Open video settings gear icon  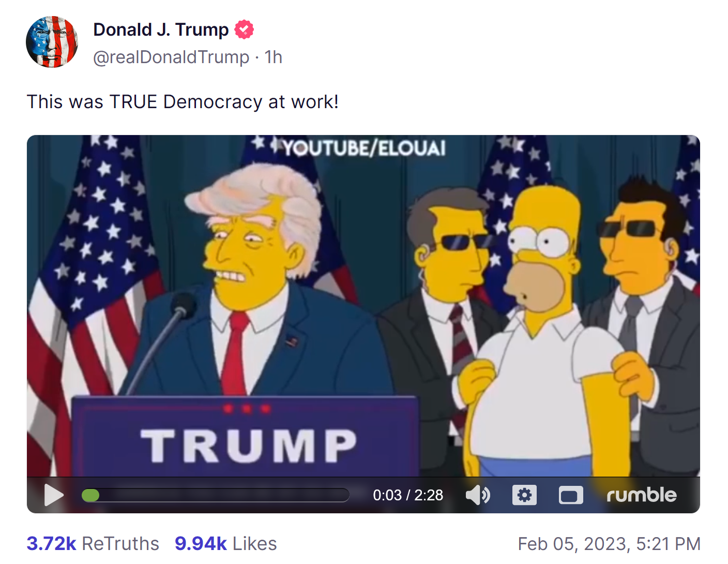tap(524, 495)
